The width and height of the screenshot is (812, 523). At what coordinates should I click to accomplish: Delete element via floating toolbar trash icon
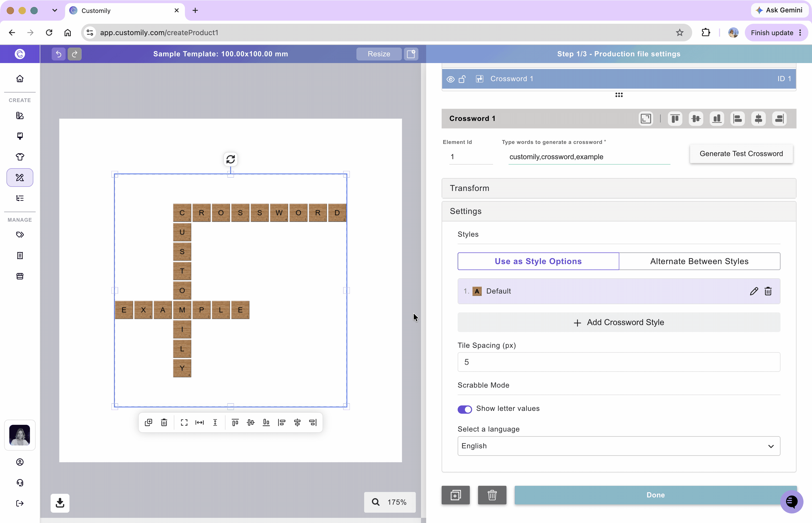[x=164, y=422]
